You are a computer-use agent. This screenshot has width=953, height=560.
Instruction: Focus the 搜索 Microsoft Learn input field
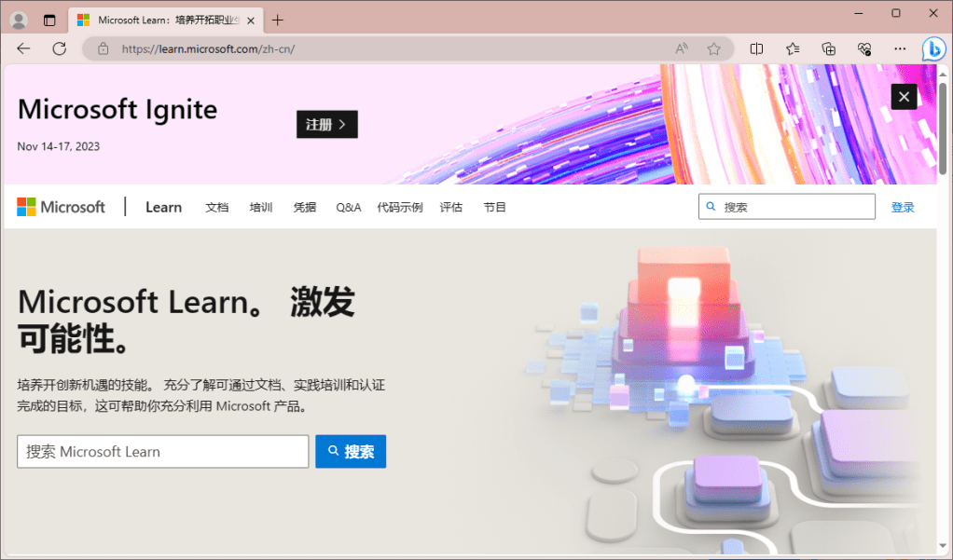click(163, 452)
